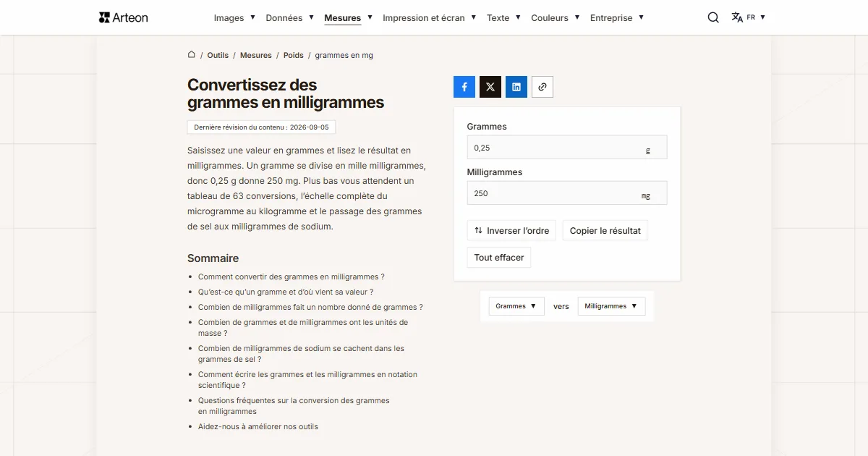The width and height of the screenshot is (868, 456).
Task: Open 'Comment convertir des grammes en milligrammes ?'
Action: tap(292, 276)
